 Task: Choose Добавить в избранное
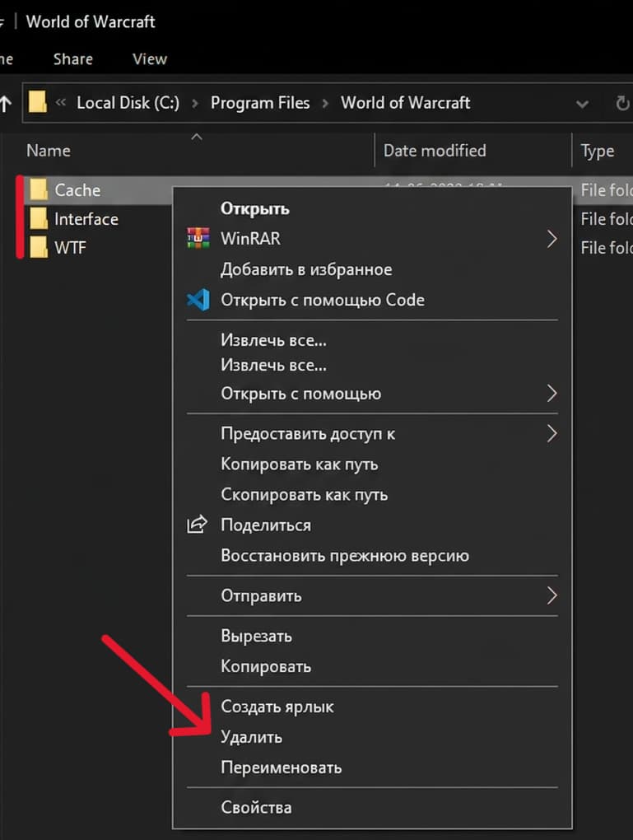pyautogui.click(x=306, y=269)
